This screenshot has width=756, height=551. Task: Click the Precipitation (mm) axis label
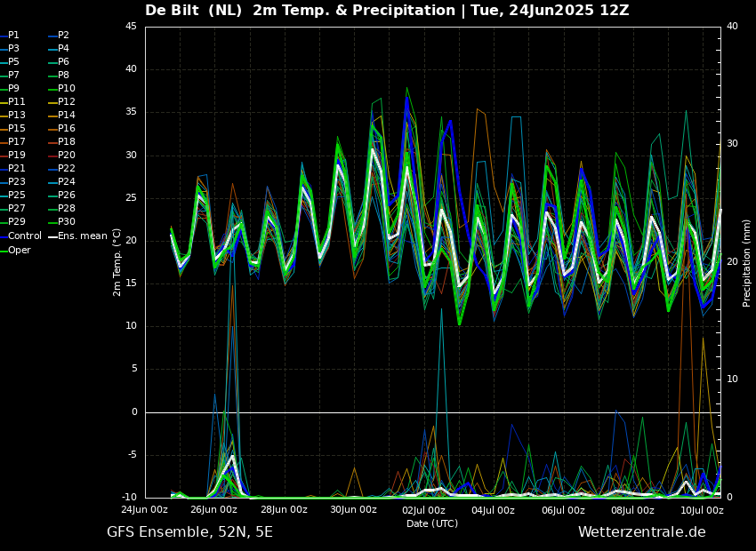[x=747, y=262]
